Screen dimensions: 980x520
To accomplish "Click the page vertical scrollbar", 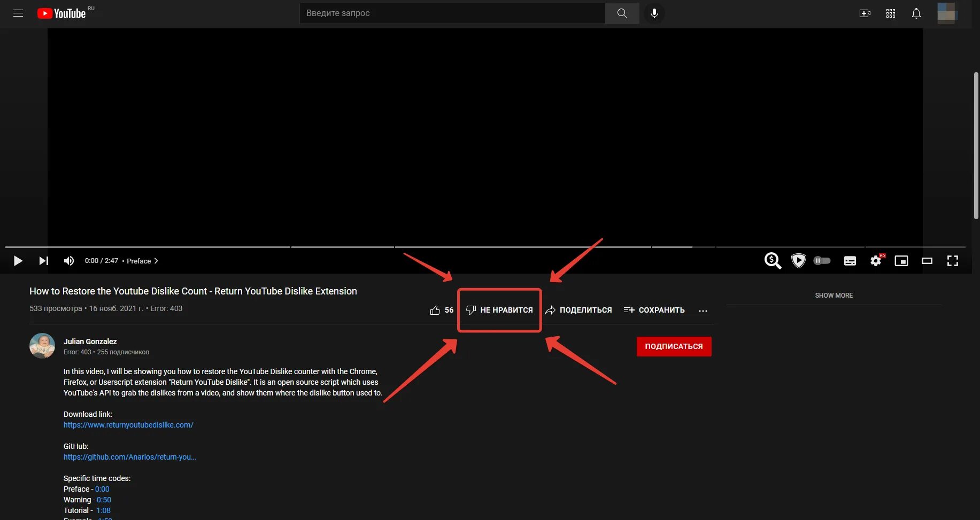I will tap(976, 145).
